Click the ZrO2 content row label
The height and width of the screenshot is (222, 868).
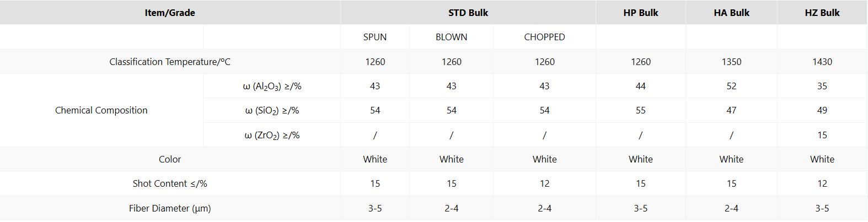pyautogui.click(x=272, y=135)
